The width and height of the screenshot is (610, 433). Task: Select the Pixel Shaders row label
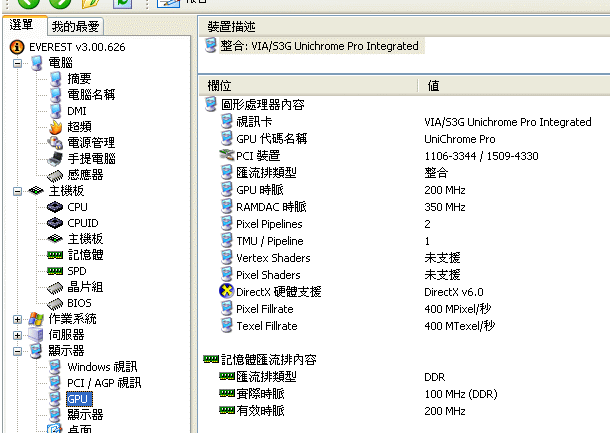(x=268, y=275)
